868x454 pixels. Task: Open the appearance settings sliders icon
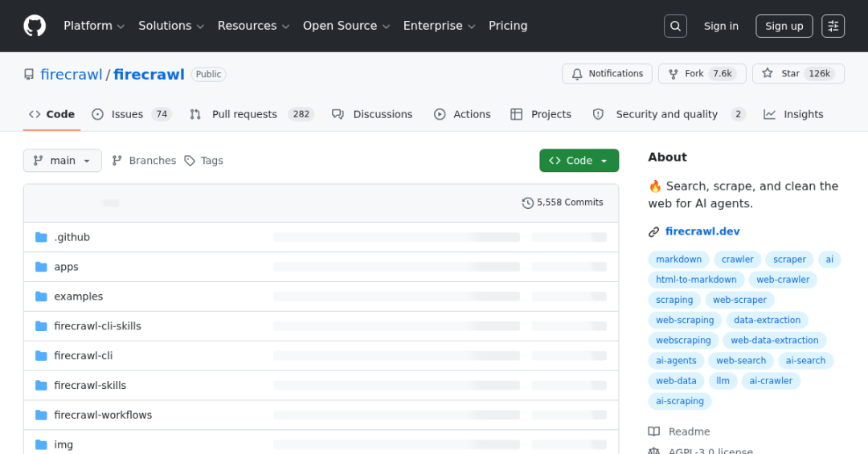(833, 26)
